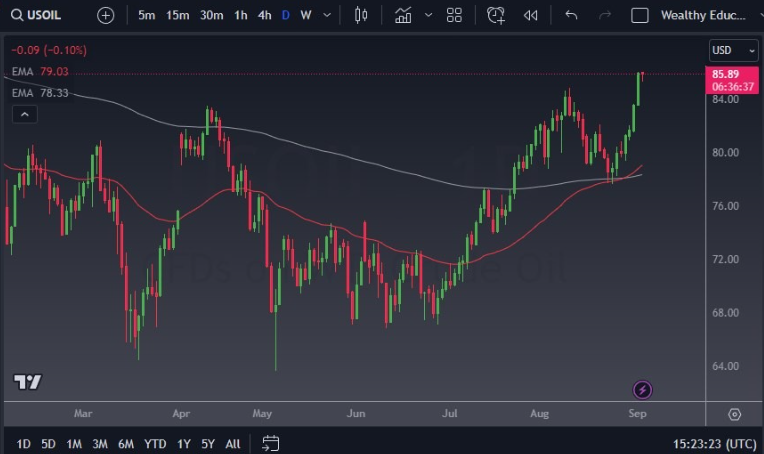This screenshot has height=454, width=764.
Task: Select the 4h timeframe
Action: (x=264, y=15)
